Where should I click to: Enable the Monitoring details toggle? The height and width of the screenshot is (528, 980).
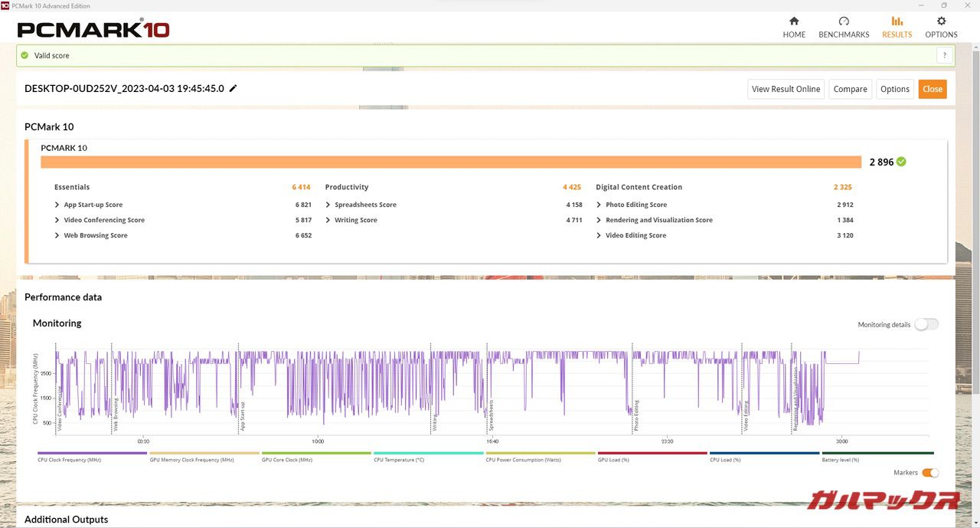(x=926, y=324)
